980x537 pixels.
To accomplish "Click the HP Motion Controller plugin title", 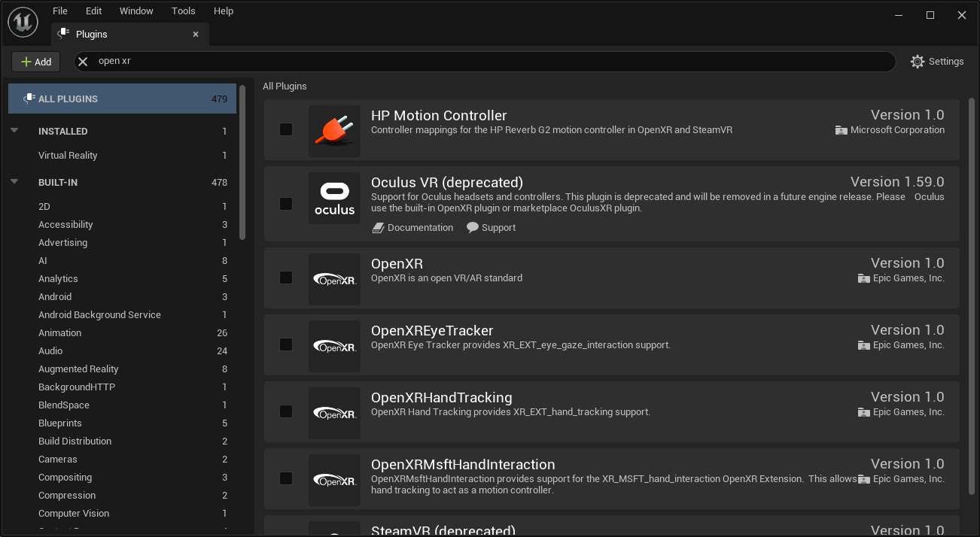I will click(x=439, y=116).
